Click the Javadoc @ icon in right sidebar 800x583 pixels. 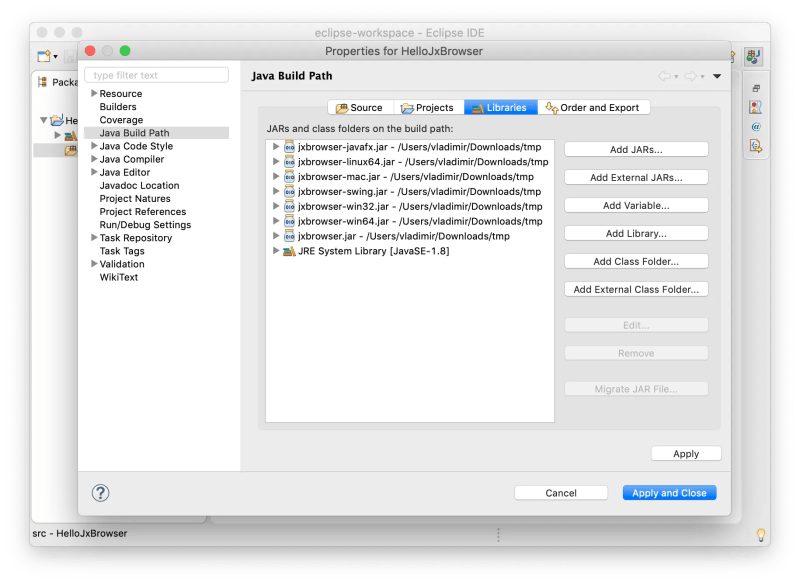tap(756, 126)
